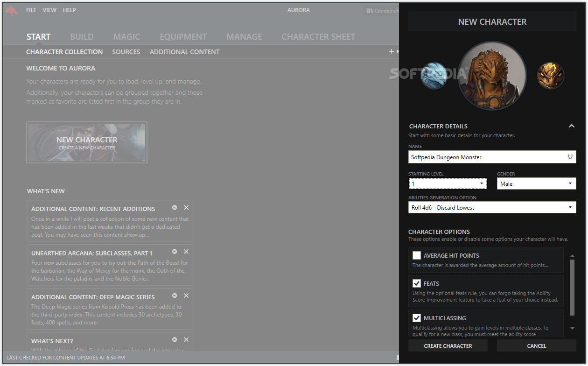
Task: Go to the Manage tab
Action: [x=244, y=37]
